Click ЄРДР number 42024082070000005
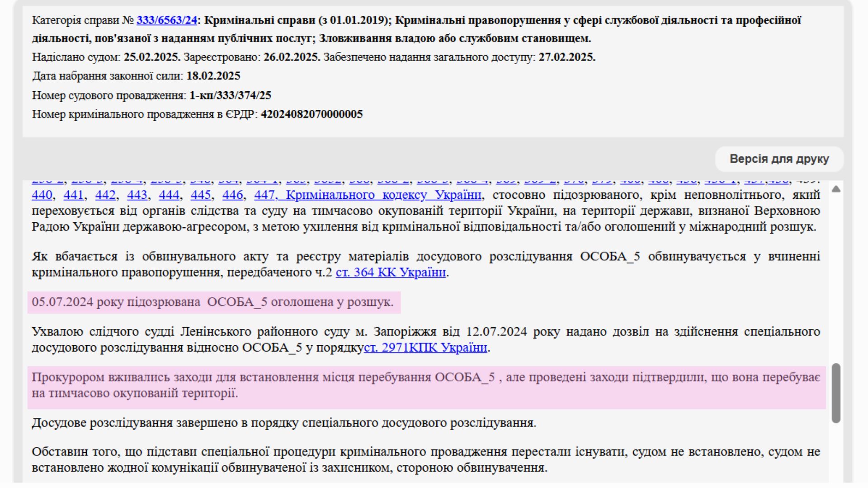868x488 pixels. (311, 114)
